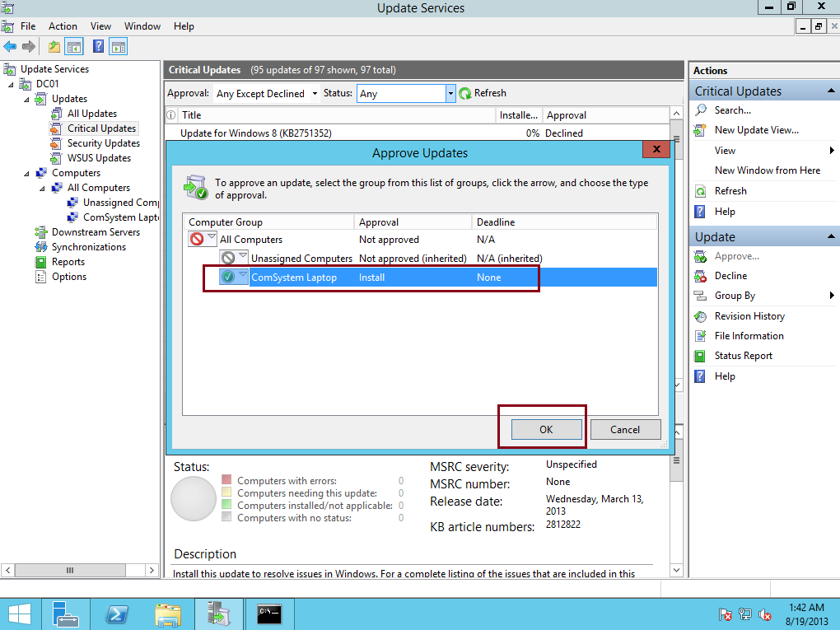Close the Approve Updates dialog
Viewport: 840px width, 630px height.
(656, 149)
